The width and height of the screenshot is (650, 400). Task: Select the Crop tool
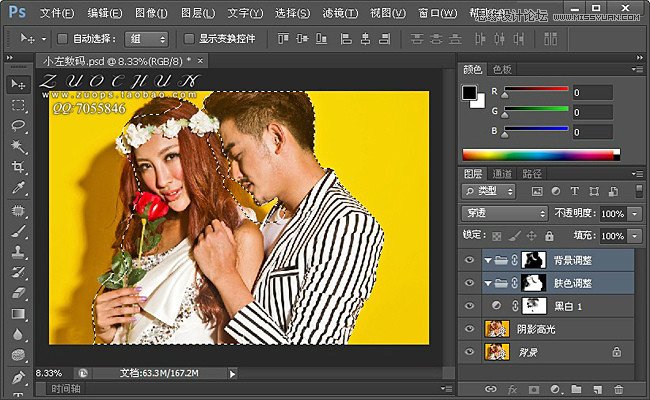click(18, 167)
